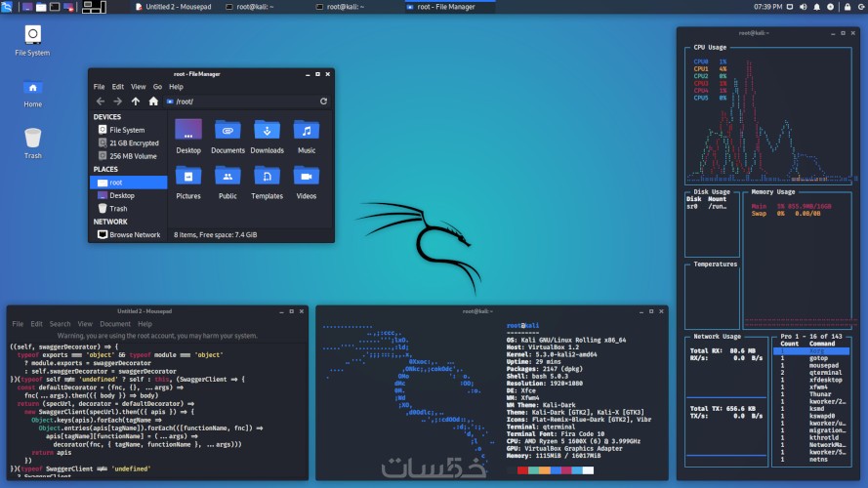Switch to Untitled 2 - Mousepad taskbar button
The image size is (868, 488).
coord(173,7)
